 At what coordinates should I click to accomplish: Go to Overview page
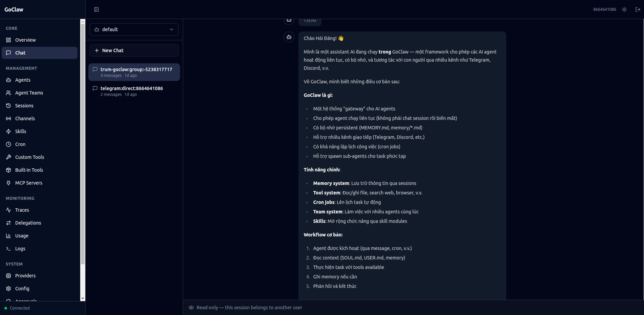pos(25,40)
